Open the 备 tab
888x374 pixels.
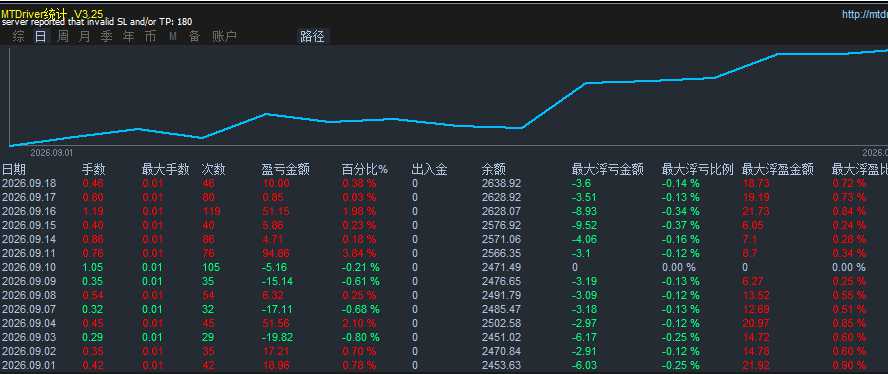click(194, 37)
